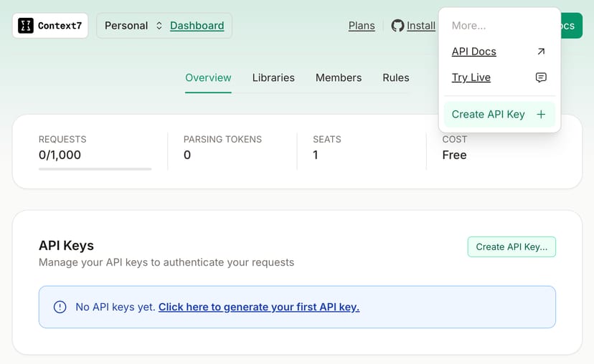
Task: Click the chat bubble icon beside Try Live
Action: (541, 77)
